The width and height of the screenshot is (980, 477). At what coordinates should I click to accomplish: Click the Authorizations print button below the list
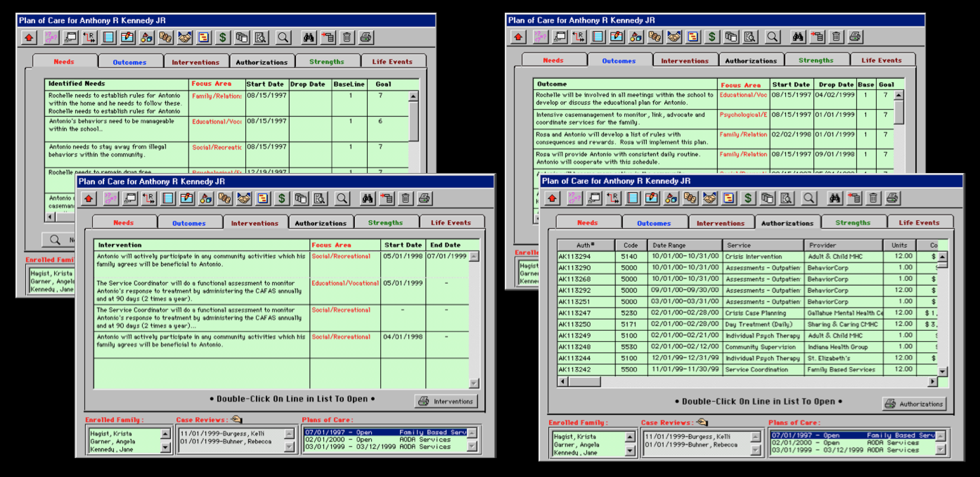click(914, 404)
